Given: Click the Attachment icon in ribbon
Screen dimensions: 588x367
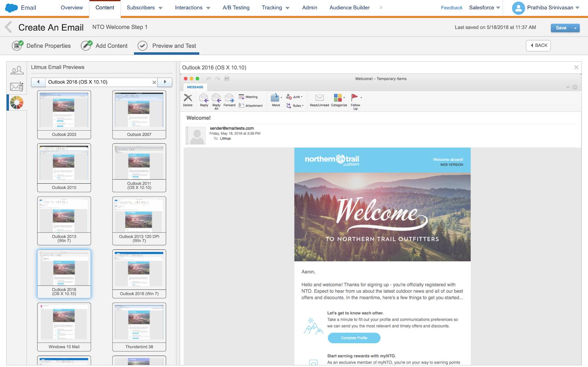Looking at the screenshot, I should pos(241,105).
